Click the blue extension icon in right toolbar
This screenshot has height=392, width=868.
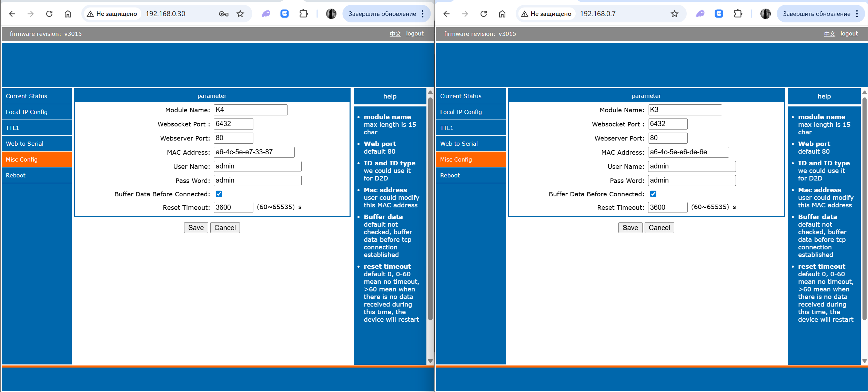pos(719,14)
